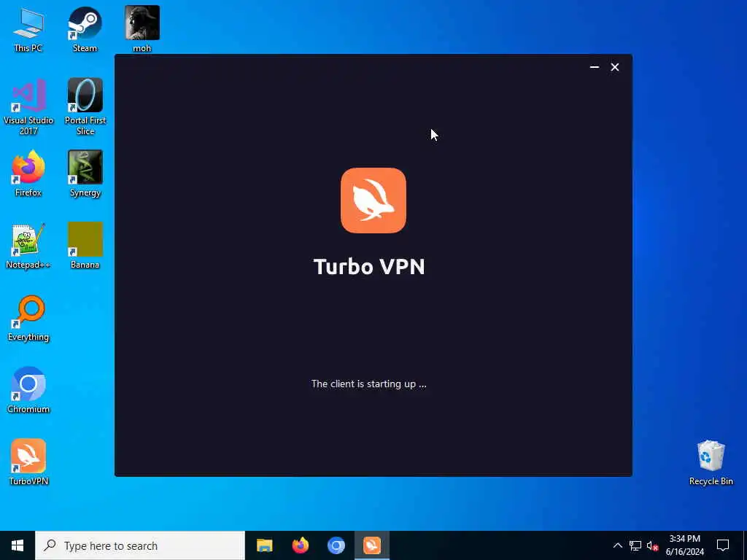The image size is (747, 560).
Task: Select the Banana desktop shortcut
Action: (85, 246)
